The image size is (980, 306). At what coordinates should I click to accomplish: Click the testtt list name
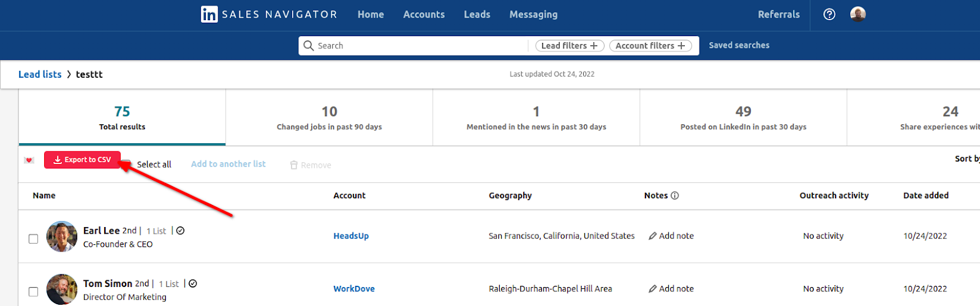[89, 74]
